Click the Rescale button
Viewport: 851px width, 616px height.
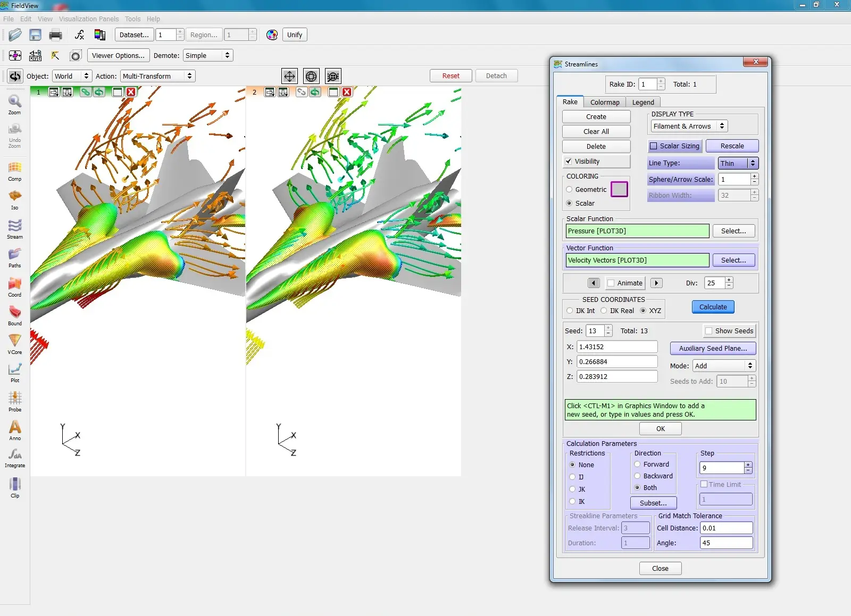pyautogui.click(x=732, y=146)
